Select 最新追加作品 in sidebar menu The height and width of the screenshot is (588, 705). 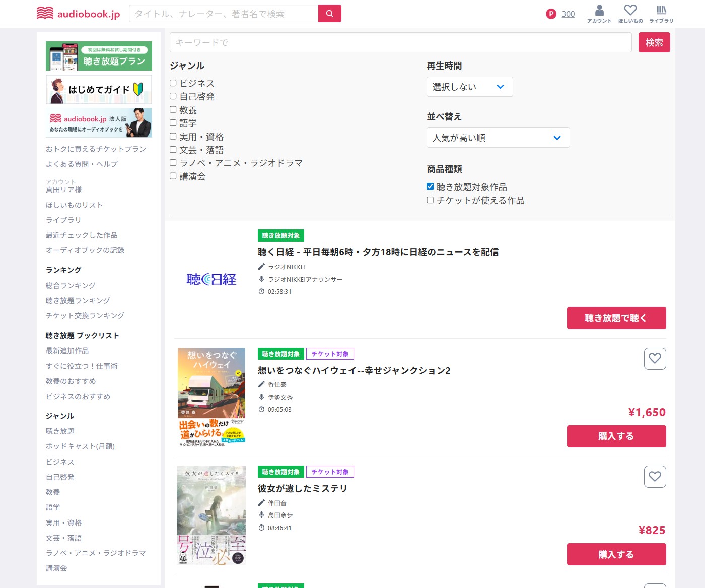67,351
